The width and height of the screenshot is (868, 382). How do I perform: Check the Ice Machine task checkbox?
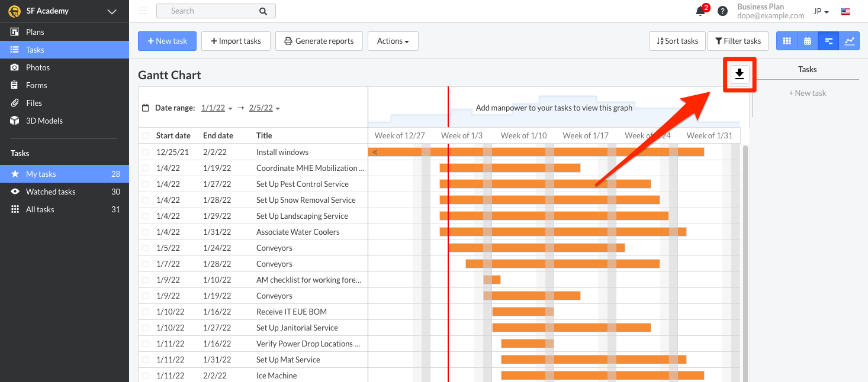pos(146,375)
